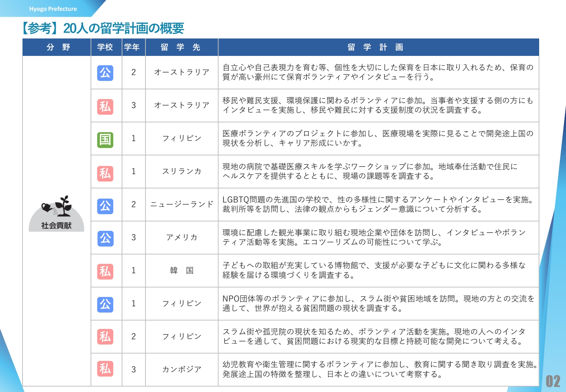Click the 韓国 destination cell

coord(182,270)
